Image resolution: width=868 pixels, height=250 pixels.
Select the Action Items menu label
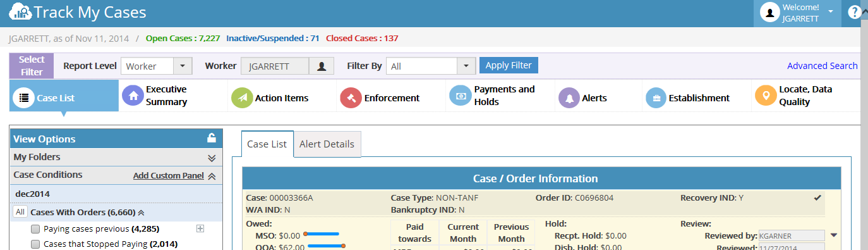[x=282, y=98]
